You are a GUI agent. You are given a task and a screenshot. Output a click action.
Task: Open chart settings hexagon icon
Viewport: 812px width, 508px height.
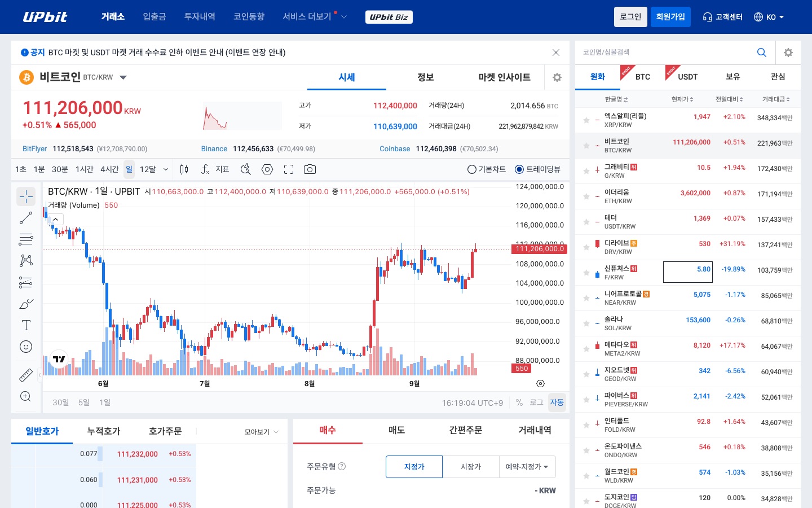[267, 169]
